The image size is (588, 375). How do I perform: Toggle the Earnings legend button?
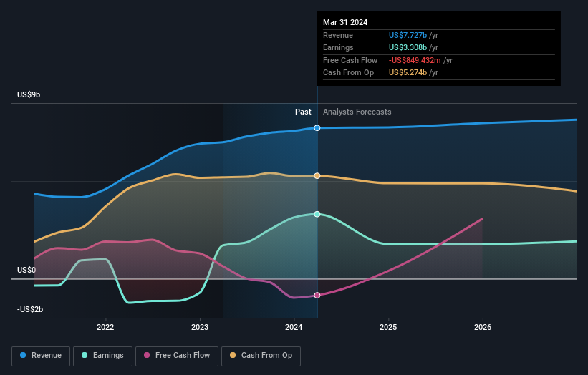click(102, 356)
